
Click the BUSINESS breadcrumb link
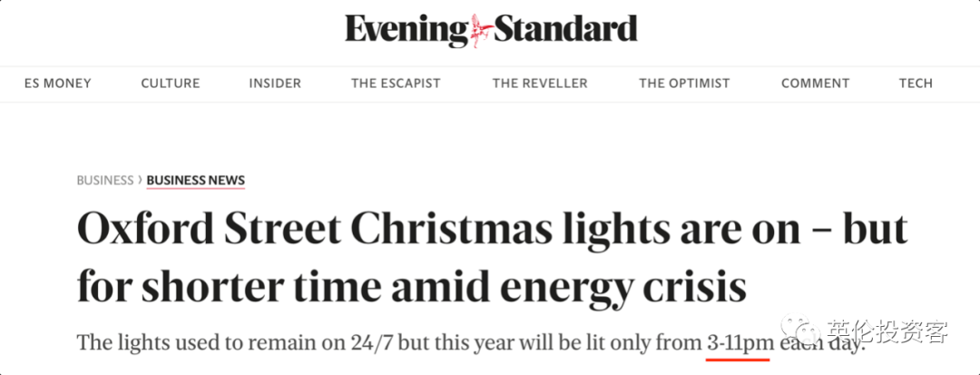(x=105, y=180)
